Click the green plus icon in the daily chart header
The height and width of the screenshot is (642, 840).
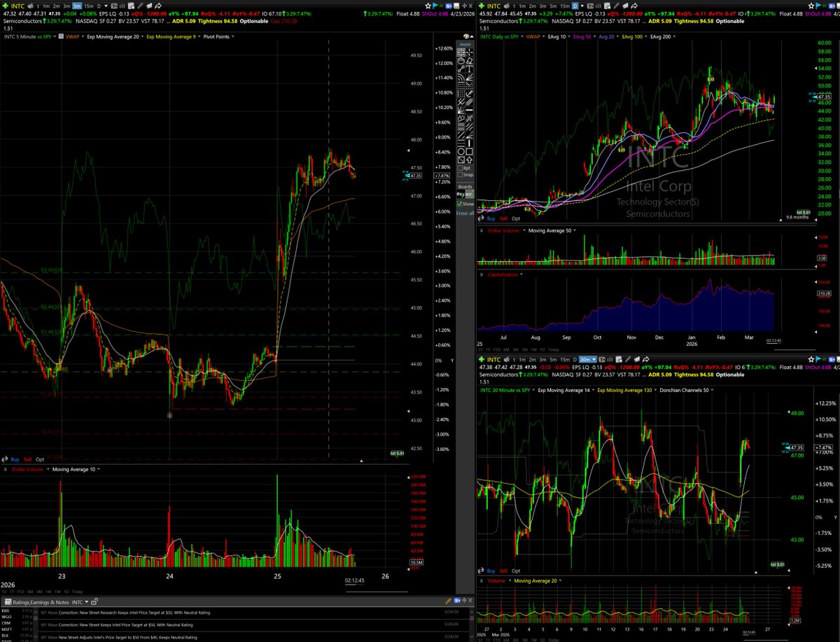pyautogui.click(x=483, y=6)
